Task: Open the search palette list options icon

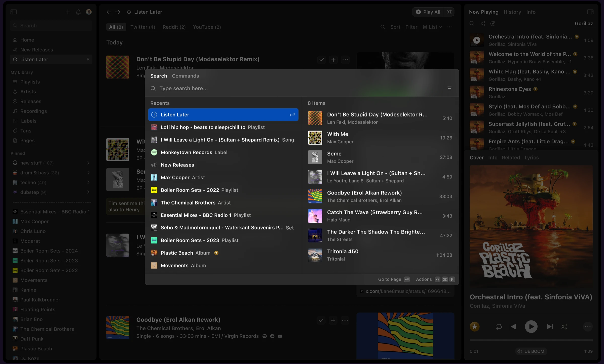Action: click(x=449, y=89)
